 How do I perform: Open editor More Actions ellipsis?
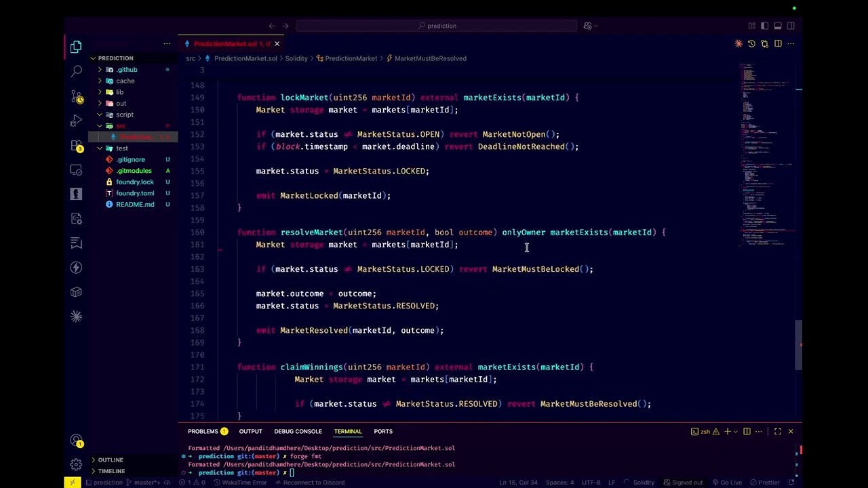point(791,43)
